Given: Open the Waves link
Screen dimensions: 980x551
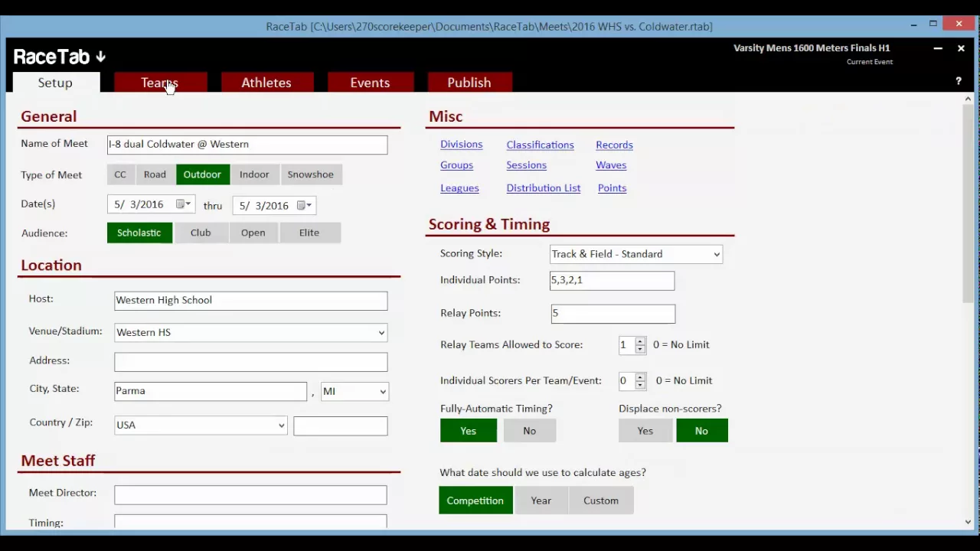Looking at the screenshot, I should click(611, 165).
